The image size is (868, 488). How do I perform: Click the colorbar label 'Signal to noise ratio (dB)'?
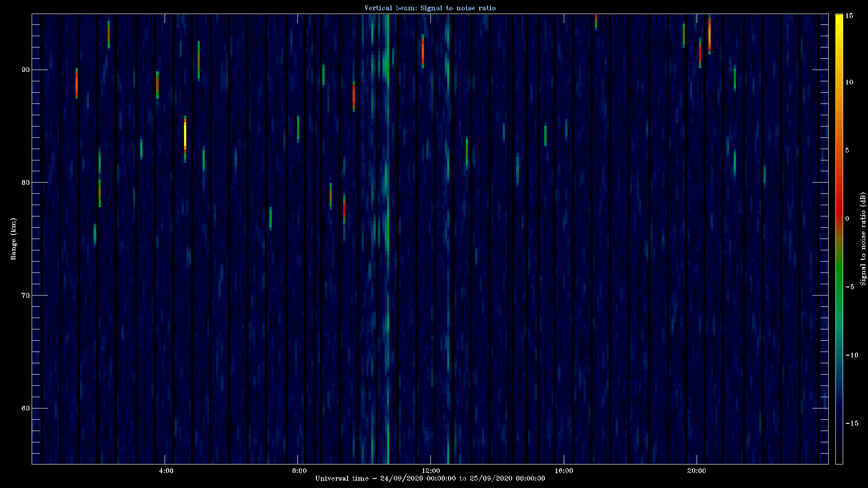pos(863,239)
